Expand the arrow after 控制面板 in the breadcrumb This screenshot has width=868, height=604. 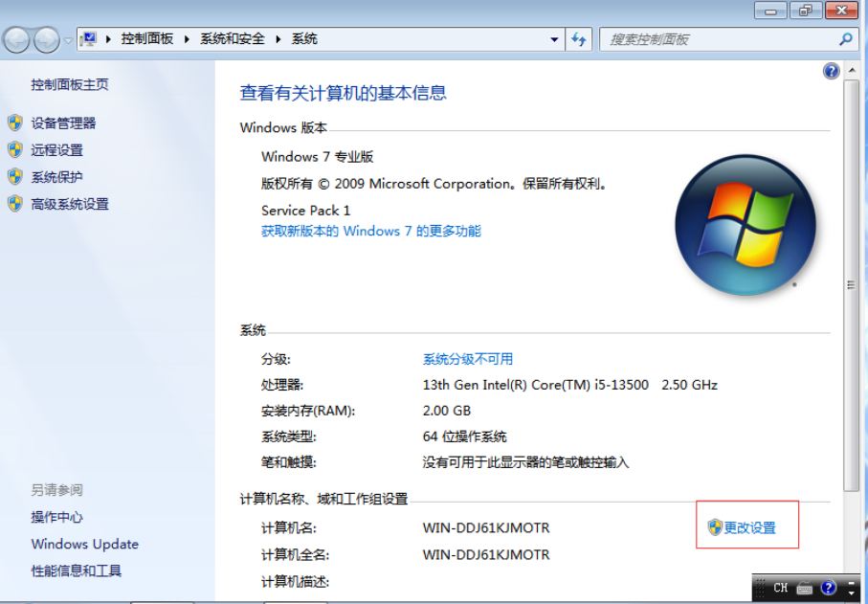click(x=188, y=39)
